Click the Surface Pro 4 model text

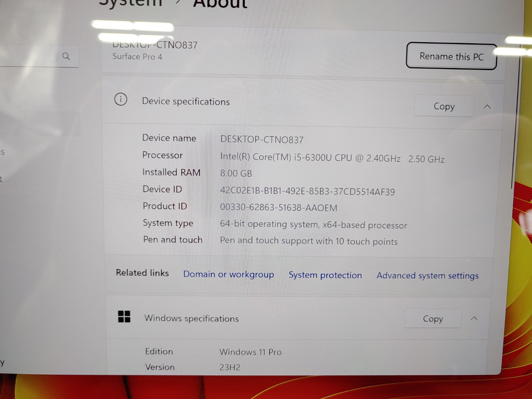pyautogui.click(x=137, y=57)
